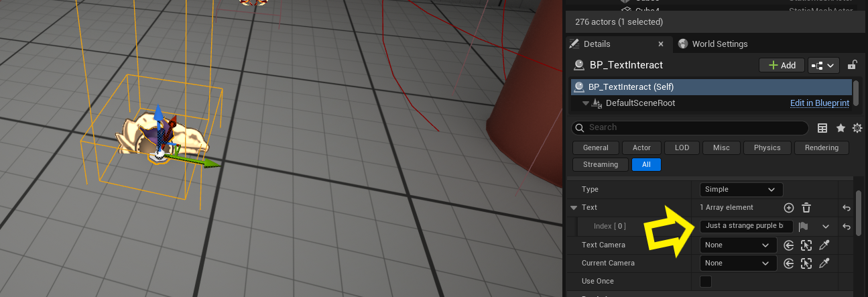Remove all Text array elements with trash icon
Image resolution: width=868 pixels, height=297 pixels.
806,208
